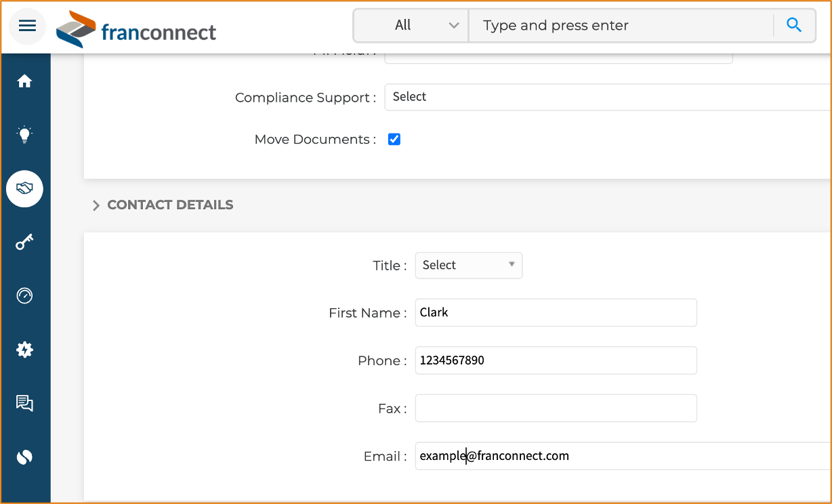832x504 pixels.
Task: Click the Compliance Support label
Action: (306, 98)
